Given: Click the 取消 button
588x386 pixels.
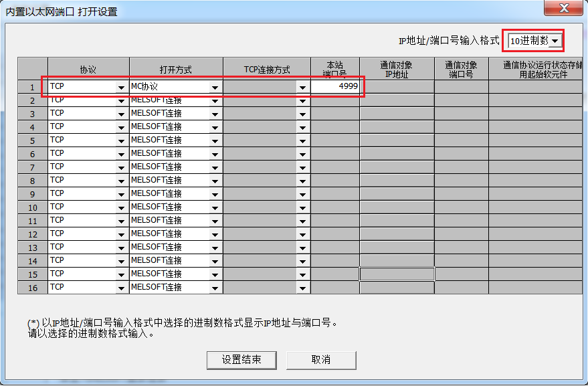Looking at the screenshot, I should 321,359.
